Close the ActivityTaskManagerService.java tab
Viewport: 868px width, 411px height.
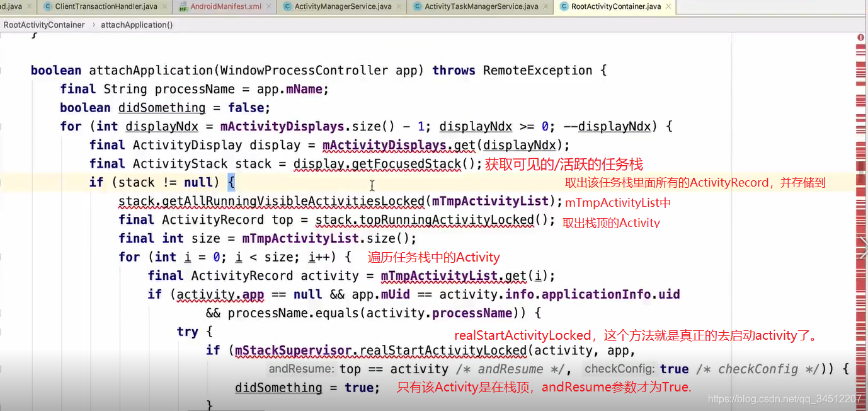[546, 6]
